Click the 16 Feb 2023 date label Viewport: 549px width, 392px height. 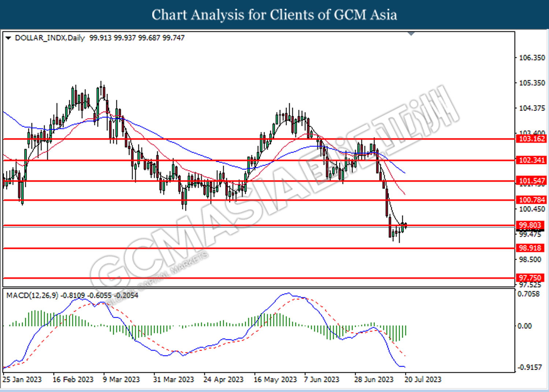(73, 380)
